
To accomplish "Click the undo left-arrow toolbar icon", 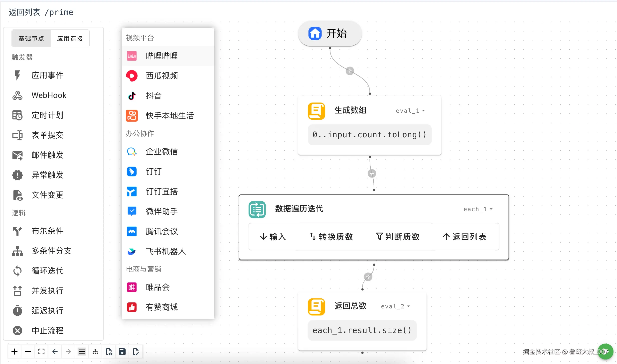I will [55, 352].
